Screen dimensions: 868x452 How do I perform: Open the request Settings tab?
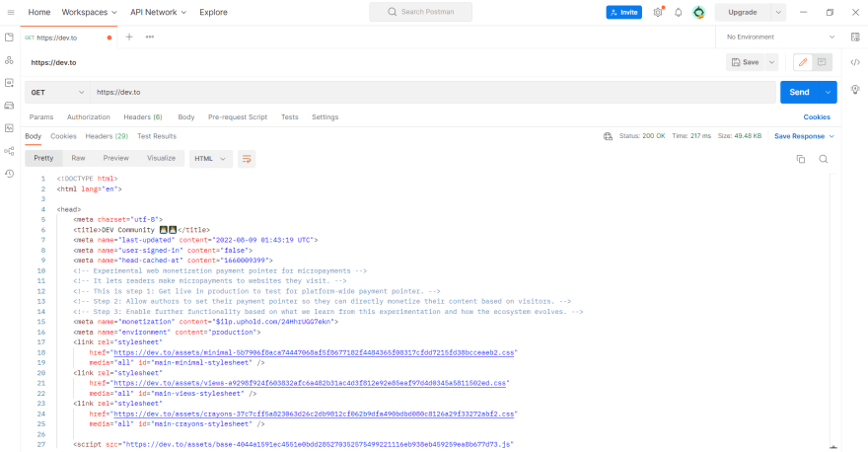coord(325,117)
